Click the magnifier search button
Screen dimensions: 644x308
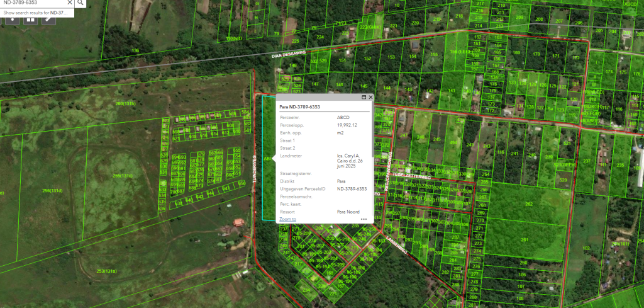coord(80,3)
